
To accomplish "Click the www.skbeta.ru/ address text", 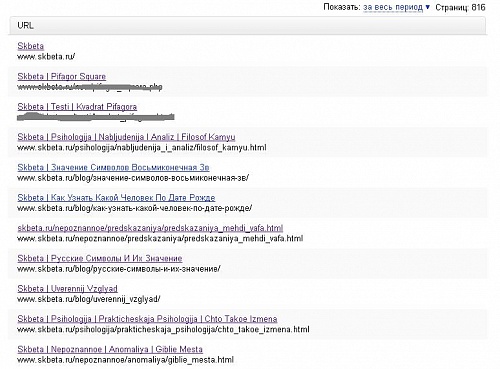I will (x=46, y=57).
